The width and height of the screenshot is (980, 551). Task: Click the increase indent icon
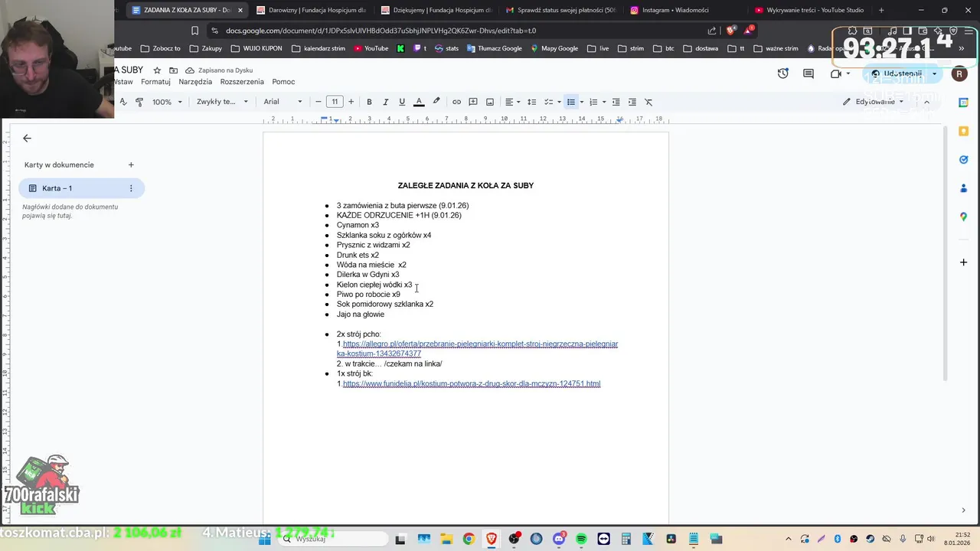pyautogui.click(x=632, y=102)
